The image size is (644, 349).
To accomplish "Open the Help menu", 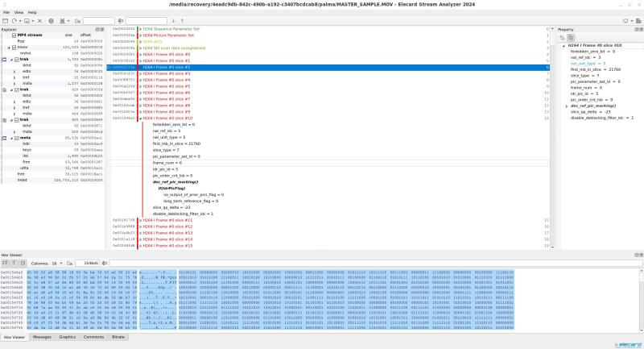I will point(32,13).
